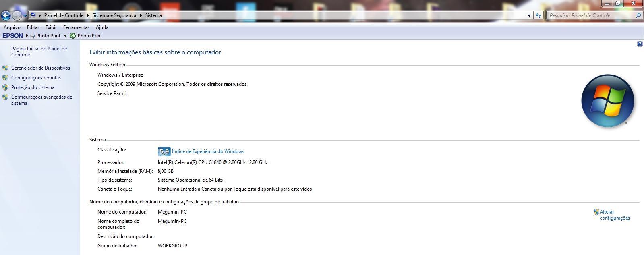Image resolution: width=644 pixels, height=255 pixels.
Task: Click the green Photo Print icon
Action: pyautogui.click(x=72, y=36)
